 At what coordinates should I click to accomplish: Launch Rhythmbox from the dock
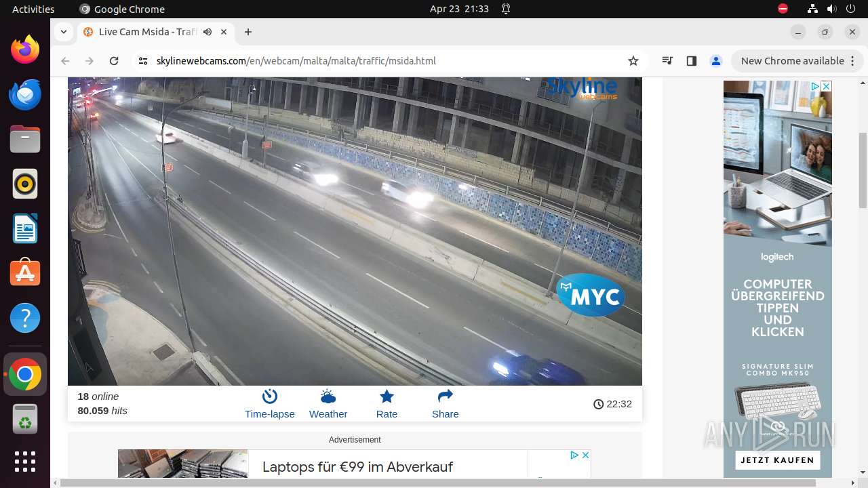25,184
